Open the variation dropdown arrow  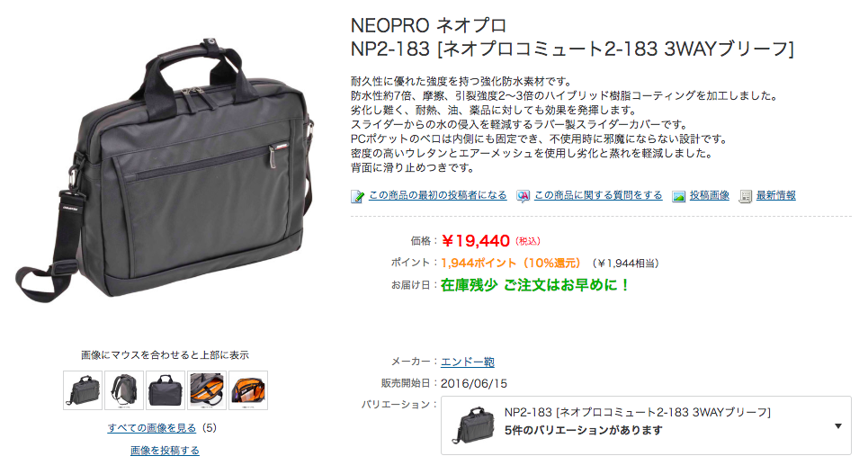tap(838, 425)
